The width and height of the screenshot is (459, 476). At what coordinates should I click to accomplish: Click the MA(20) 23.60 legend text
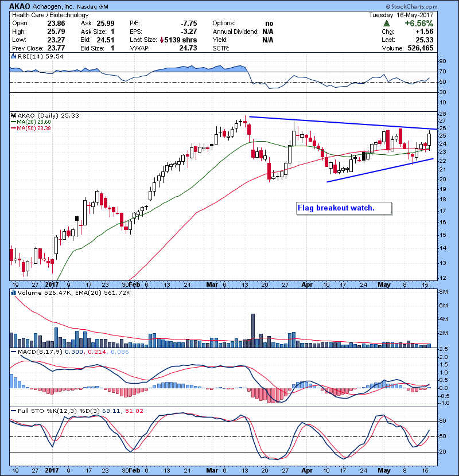(x=34, y=122)
